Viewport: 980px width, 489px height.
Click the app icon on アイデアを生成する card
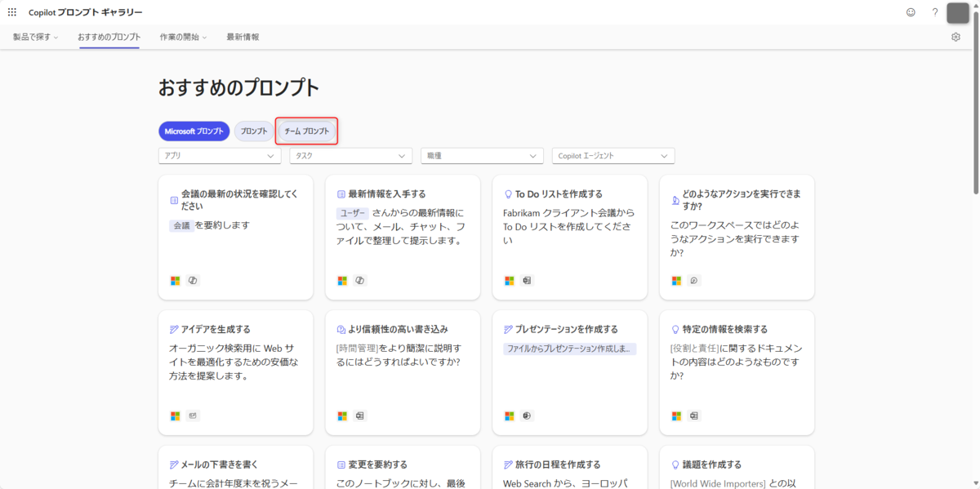[193, 416]
